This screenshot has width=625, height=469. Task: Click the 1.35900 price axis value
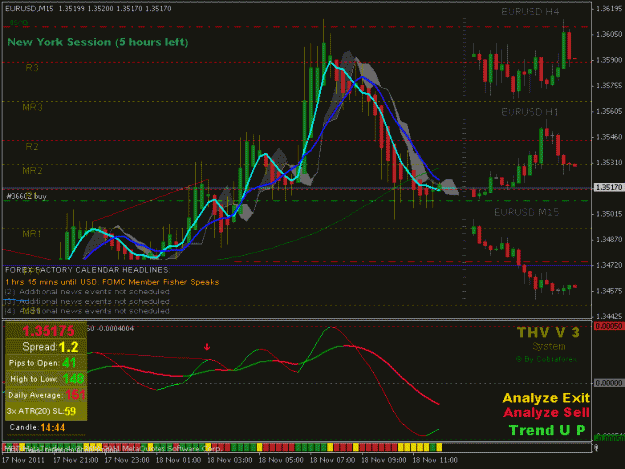[x=609, y=60]
